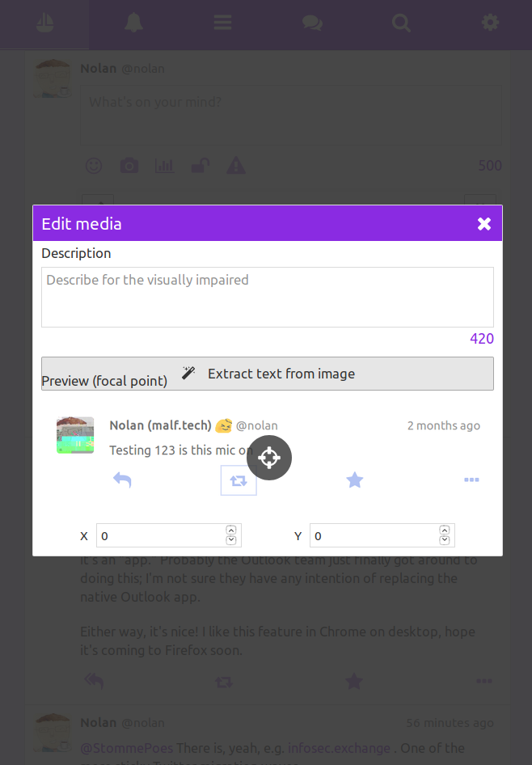
Task: Click the privacy unlock icon in composer
Action: tap(201, 166)
